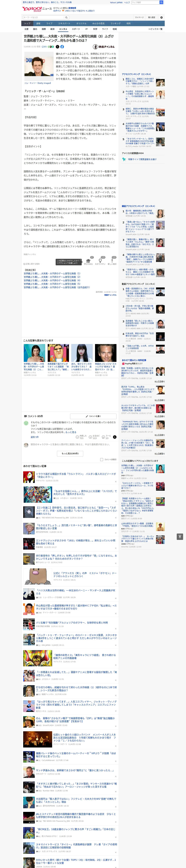Click the green smiley commenter avatar
Image resolution: width=186 pixels, height=868 pixels.
click(x=26, y=423)
